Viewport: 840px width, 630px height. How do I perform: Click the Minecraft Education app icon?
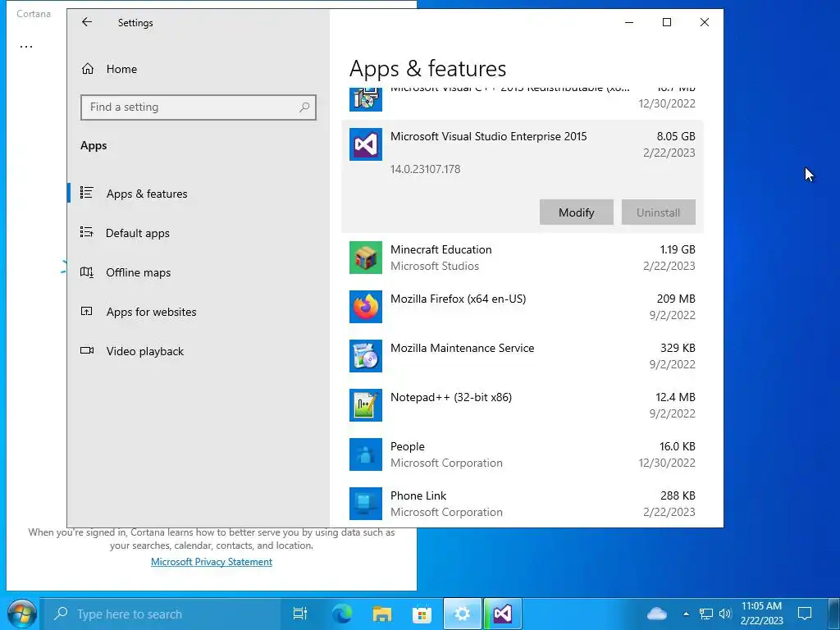[366, 258]
